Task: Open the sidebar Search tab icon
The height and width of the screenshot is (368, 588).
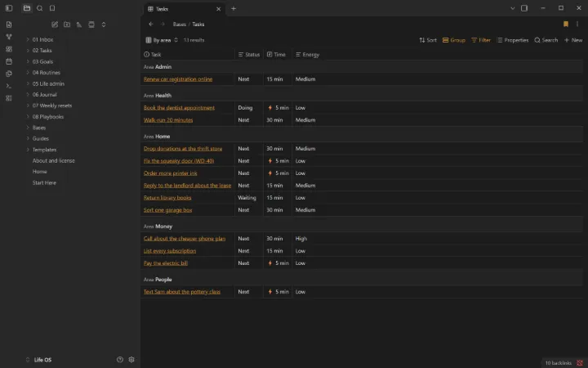Action: coord(39,8)
